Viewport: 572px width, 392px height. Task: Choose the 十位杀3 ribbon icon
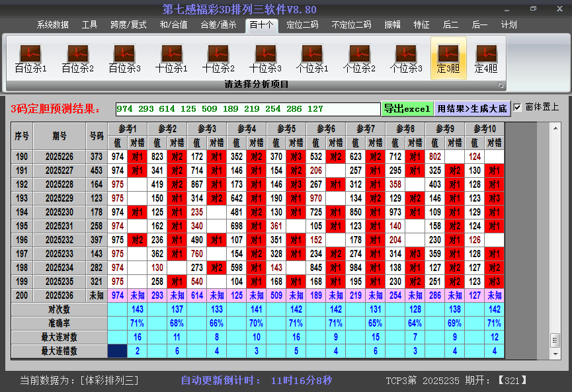click(265, 58)
